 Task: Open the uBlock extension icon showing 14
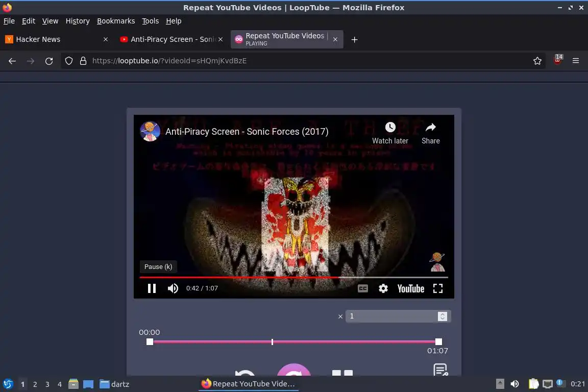(x=557, y=60)
